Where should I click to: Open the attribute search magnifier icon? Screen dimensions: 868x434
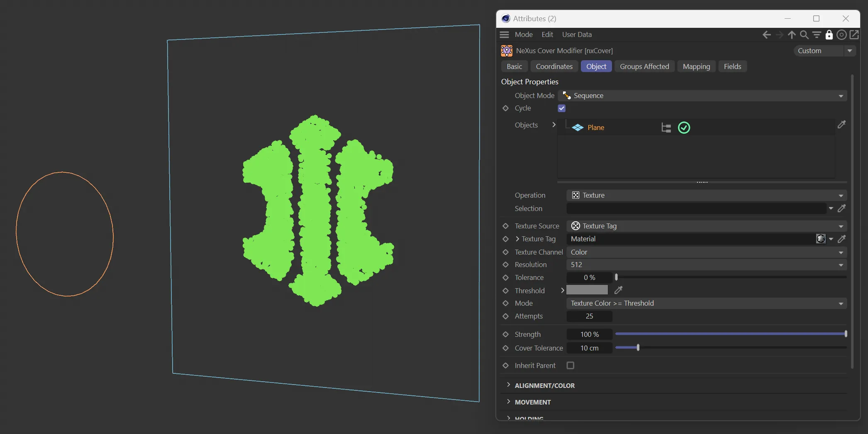click(804, 35)
